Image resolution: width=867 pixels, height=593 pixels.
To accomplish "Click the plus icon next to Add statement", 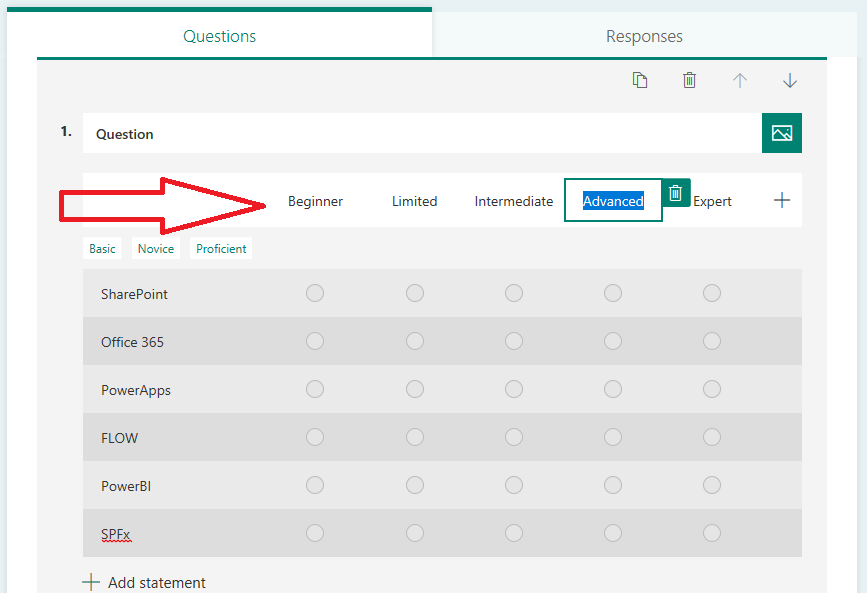I will [x=91, y=581].
